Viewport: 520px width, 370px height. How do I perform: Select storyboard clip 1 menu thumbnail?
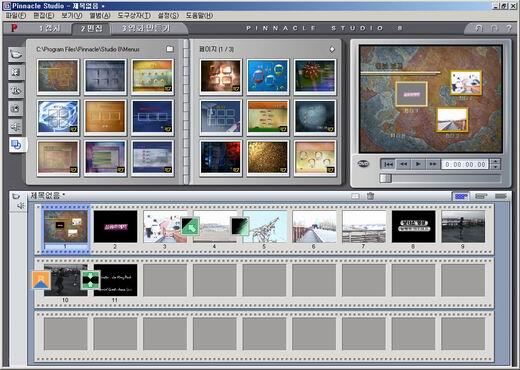click(x=65, y=226)
